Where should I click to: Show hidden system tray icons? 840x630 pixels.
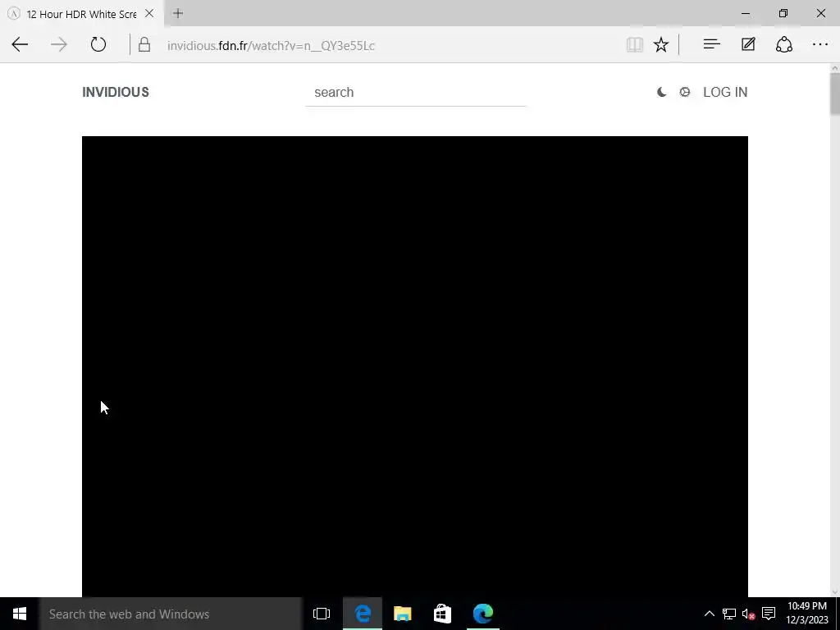[710, 614]
